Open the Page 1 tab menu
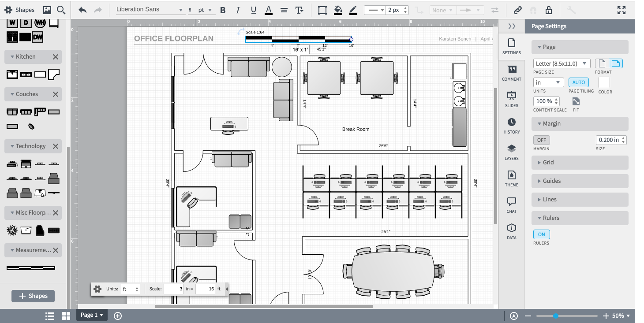 tap(92, 315)
